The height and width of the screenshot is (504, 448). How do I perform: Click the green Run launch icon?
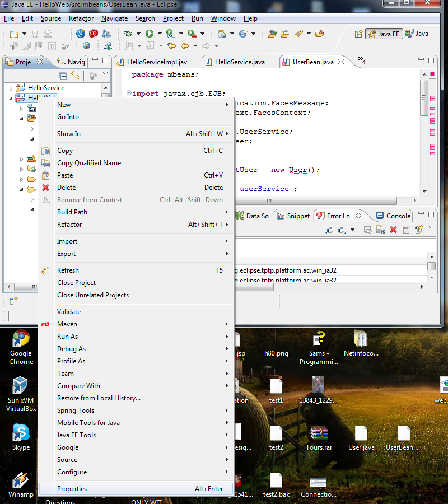click(x=150, y=34)
